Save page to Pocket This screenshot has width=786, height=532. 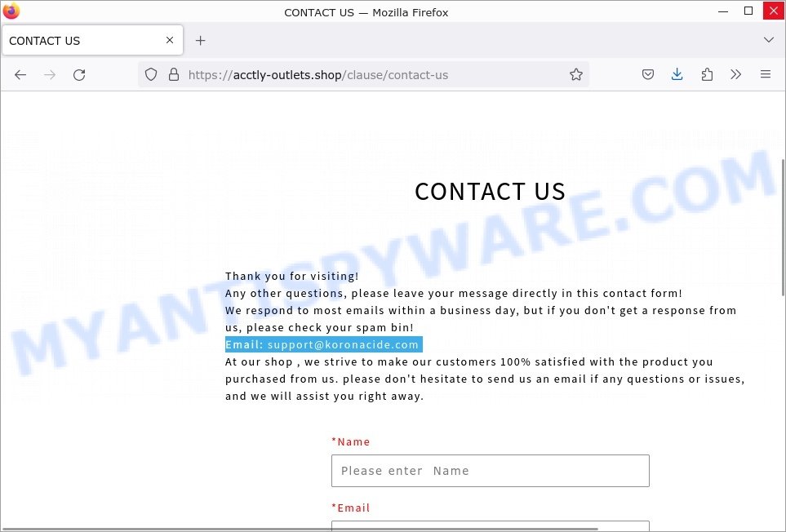pos(647,74)
